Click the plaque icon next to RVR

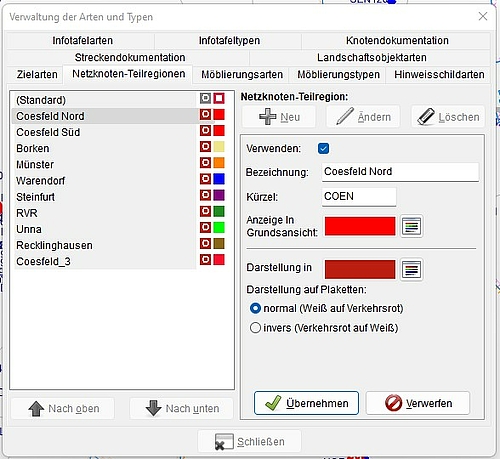[205, 211]
